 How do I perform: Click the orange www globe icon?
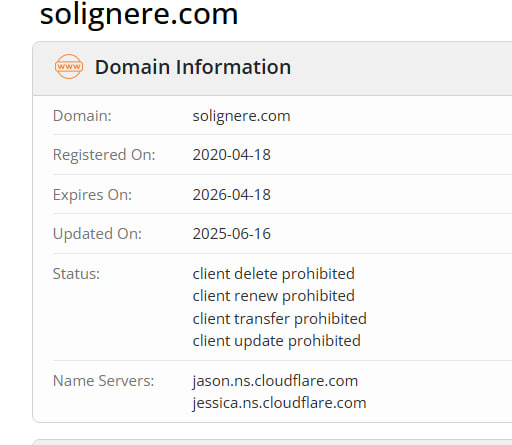click(x=69, y=67)
